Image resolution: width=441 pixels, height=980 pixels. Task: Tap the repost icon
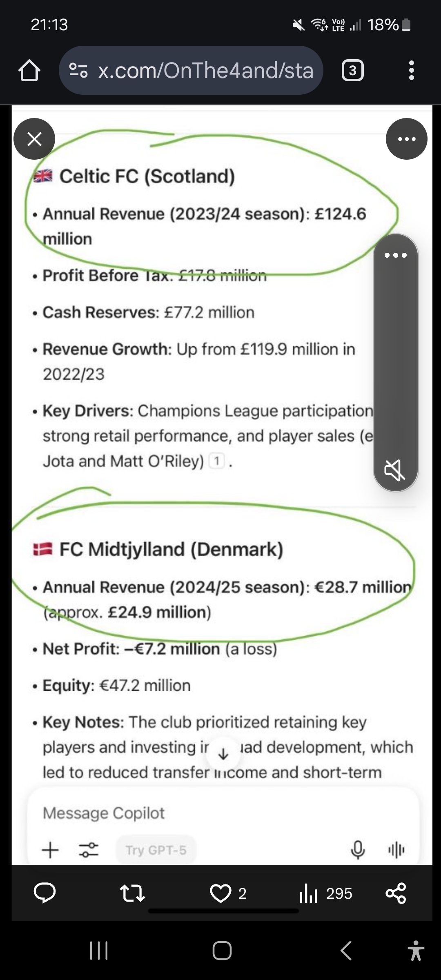132,893
